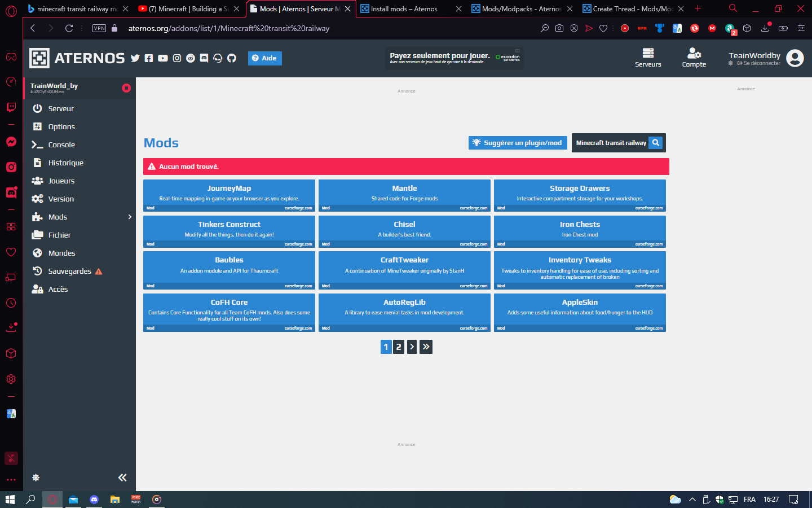Image resolution: width=812 pixels, height=508 pixels.
Task: Open bookmarks heart in Opera sidebar
Action: pyautogui.click(x=11, y=252)
